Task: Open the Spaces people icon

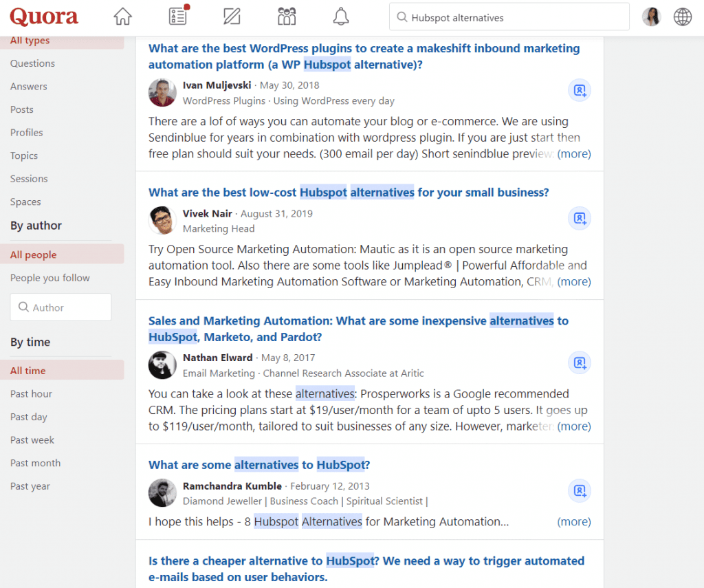Action: coord(287,17)
